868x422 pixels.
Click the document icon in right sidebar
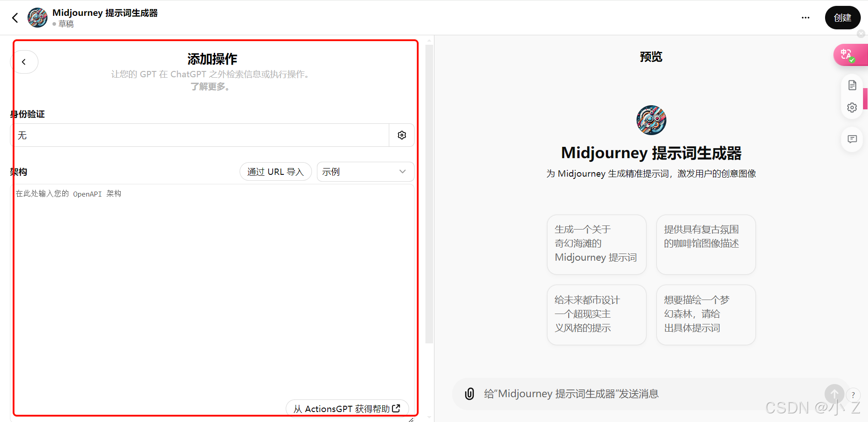tap(852, 85)
